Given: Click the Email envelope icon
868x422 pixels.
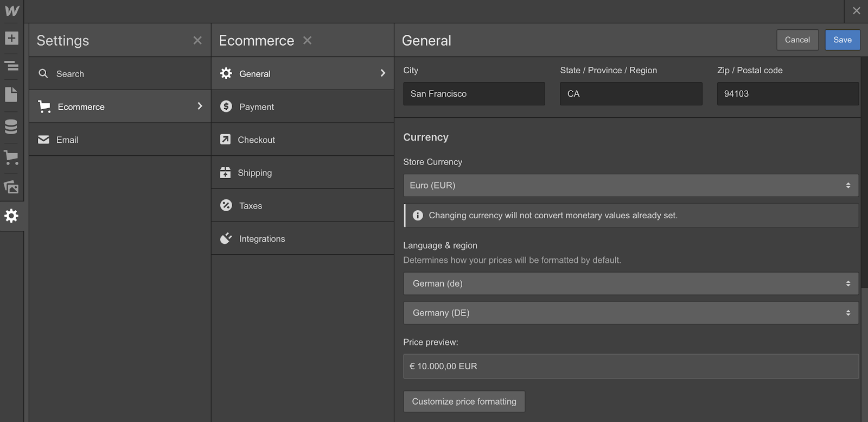Looking at the screenshot, I should tap(43, 140).
